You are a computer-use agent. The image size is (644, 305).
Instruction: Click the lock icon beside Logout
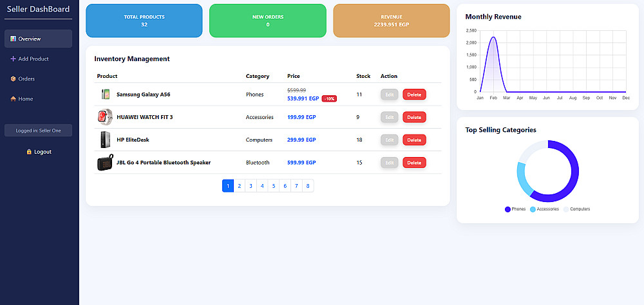coord(29,152)
